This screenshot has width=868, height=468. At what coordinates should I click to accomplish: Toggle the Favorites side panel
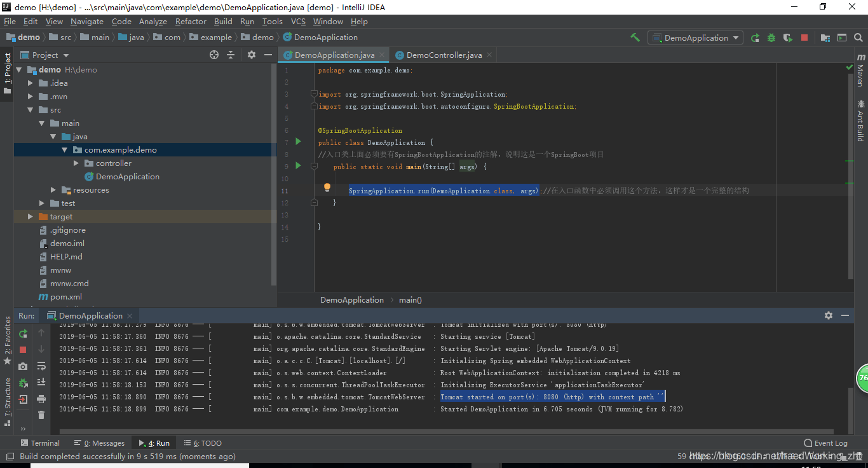point(8,341)
